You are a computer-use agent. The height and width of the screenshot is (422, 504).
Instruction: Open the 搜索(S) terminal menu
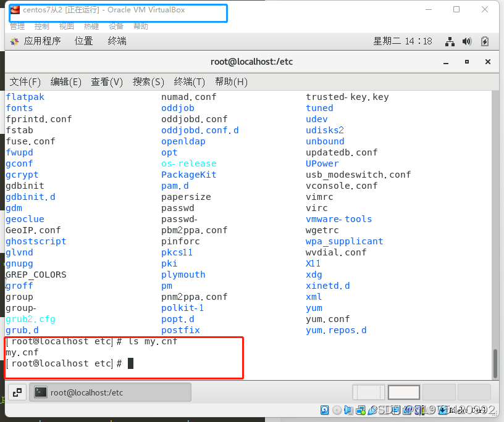click(x=148, y=82)
